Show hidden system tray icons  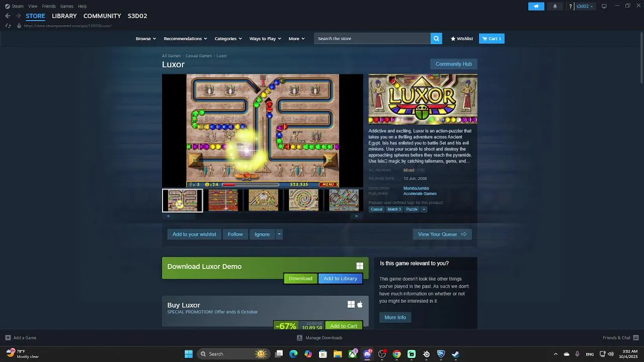pyautogui.click(x=555, y=354)
